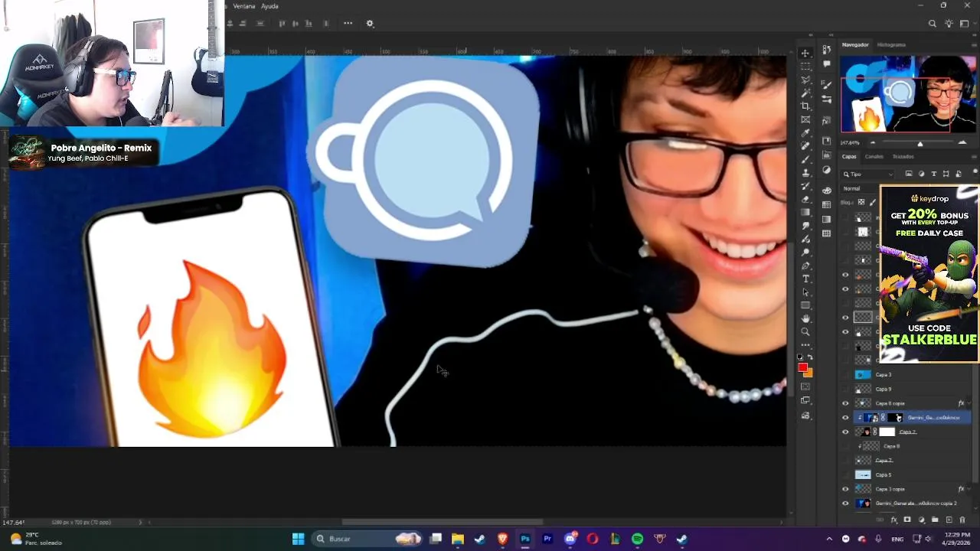The width and height of the screenshot is (980, 551).
Task: Hide the Capa 3 copia layer
Action: coord(845,489)
